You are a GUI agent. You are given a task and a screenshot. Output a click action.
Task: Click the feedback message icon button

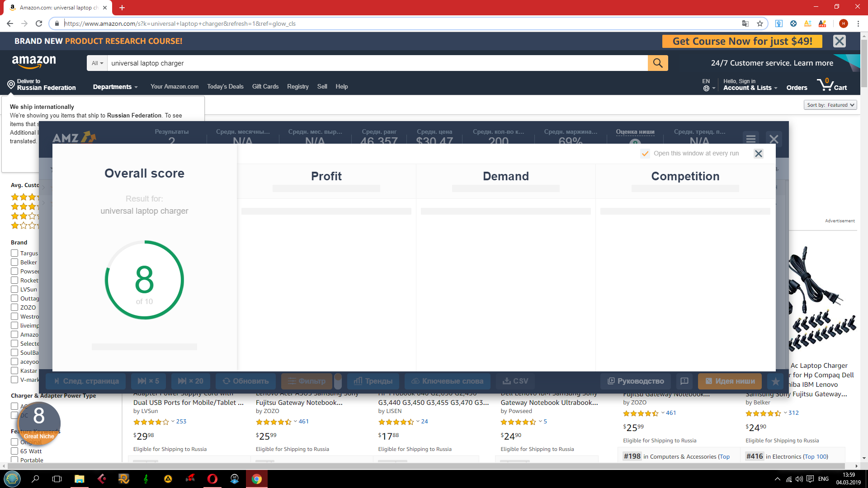(x=684, y=381)
